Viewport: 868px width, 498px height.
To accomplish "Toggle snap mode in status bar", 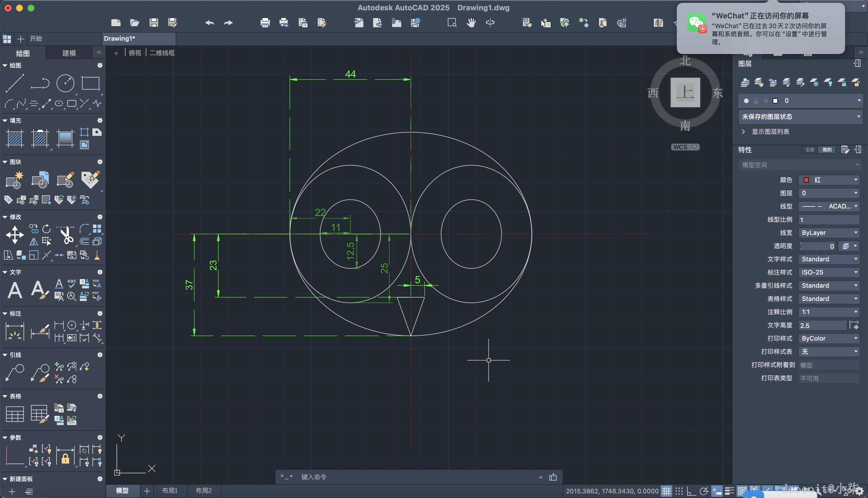I will [x=679, y=491].
